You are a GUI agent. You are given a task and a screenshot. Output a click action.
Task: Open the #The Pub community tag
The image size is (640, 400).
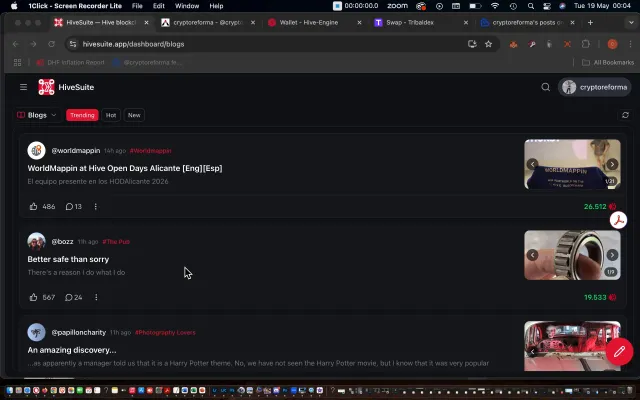tap(116, 242)
